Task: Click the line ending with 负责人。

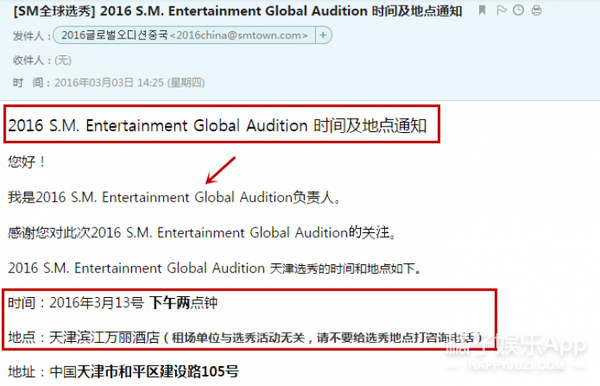Action: click(174, 197)
